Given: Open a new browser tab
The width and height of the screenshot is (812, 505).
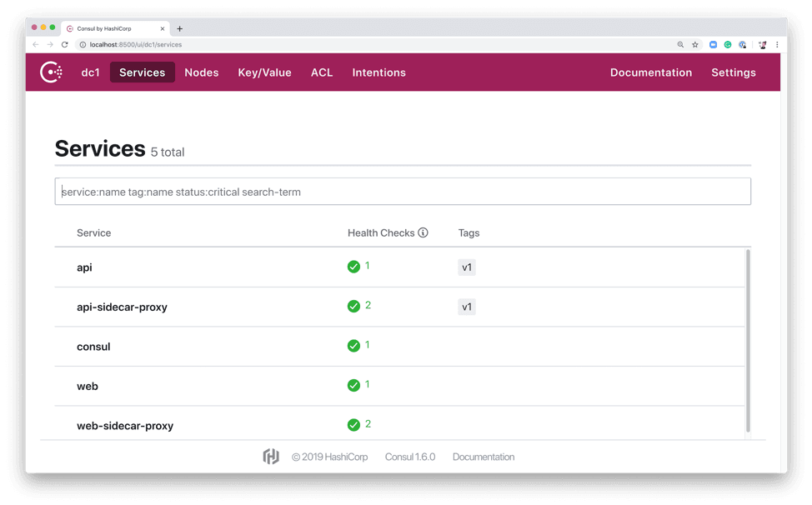Looking at the screenshot, I should pyautogui.click(x=179, y=28).
